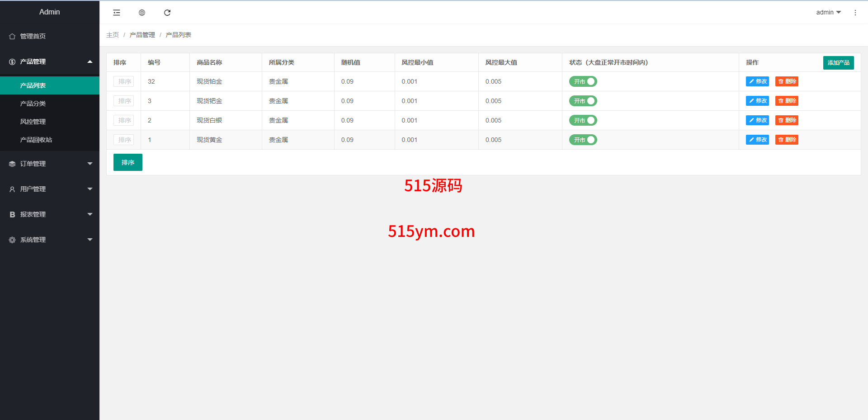Click the 排序 input field for 现货铂金
The image size is (868, 420).
pyautogui.click(x=124, y=81)
